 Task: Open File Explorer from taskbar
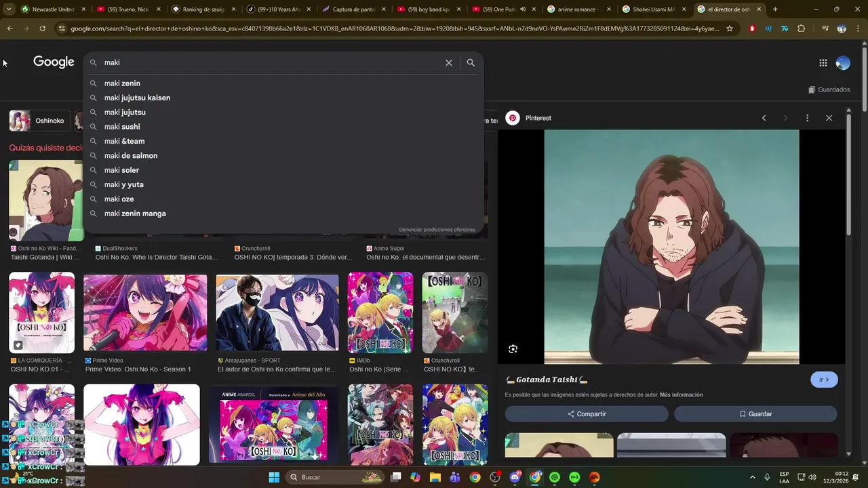(x=435, y=477)
